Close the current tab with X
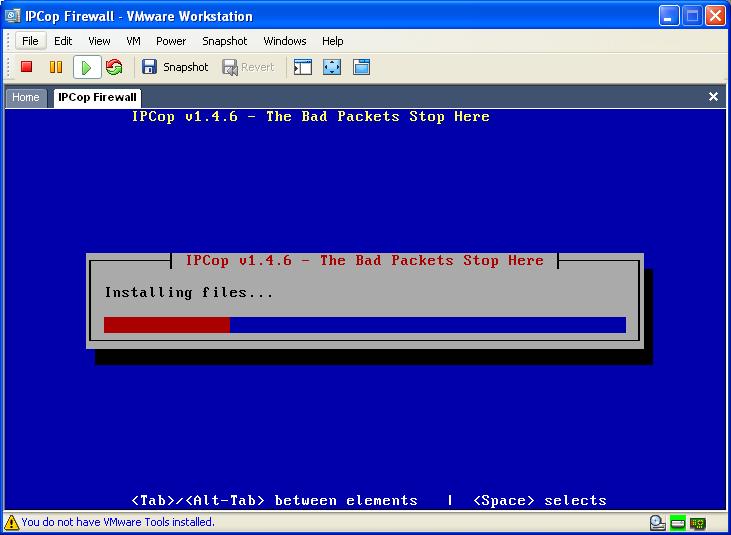The image size is (731, 535). coord(713,97)
